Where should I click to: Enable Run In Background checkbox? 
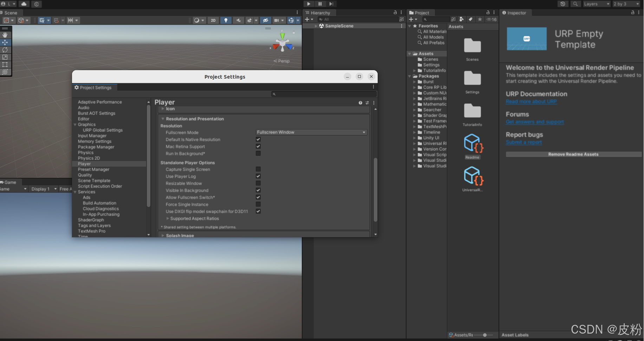[x=258, y=153]
